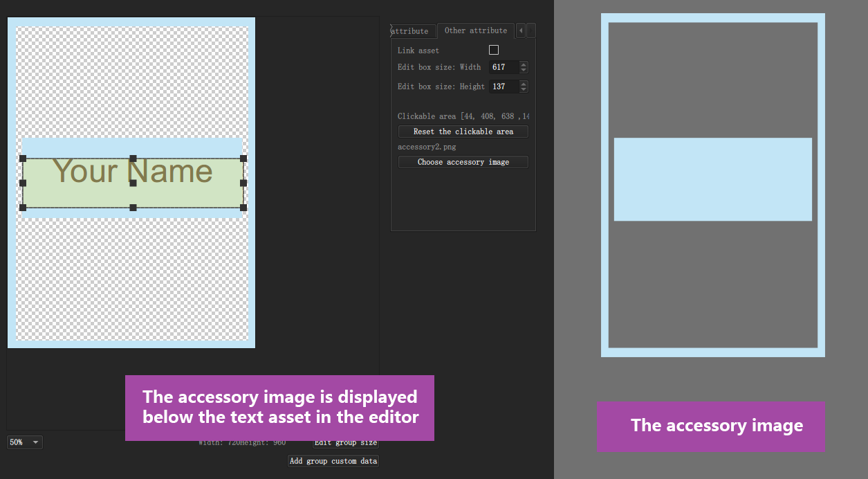Click the Width: 720 Height: 960 status text
The height and width of the screenshot is (479, 868).
(242, 442)
